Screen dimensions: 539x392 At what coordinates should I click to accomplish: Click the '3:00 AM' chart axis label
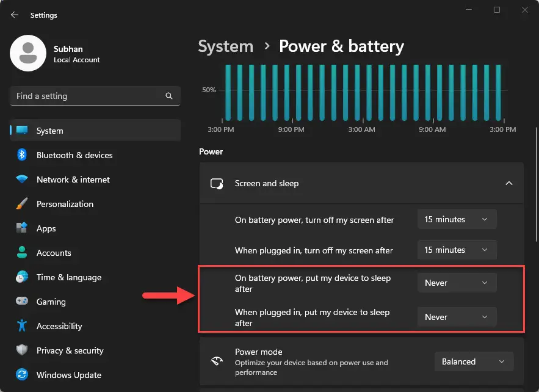[361, 129]
